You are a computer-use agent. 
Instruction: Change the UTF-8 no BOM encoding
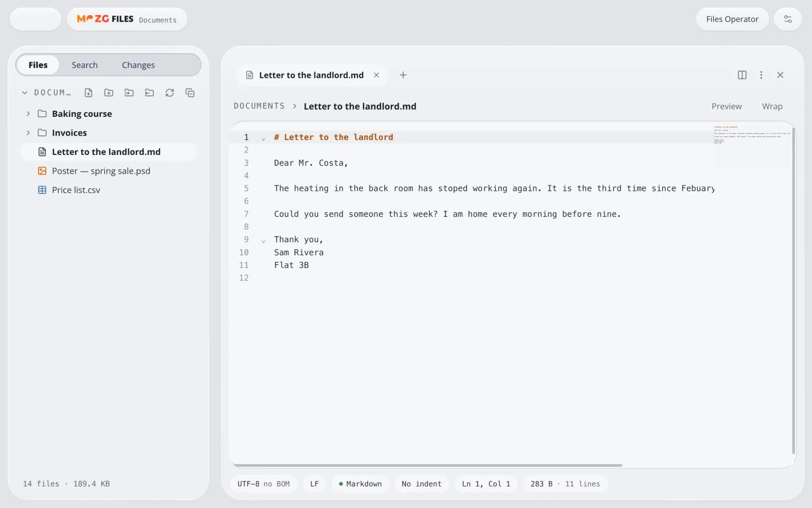pyautogui.click(x=263, y=484)
